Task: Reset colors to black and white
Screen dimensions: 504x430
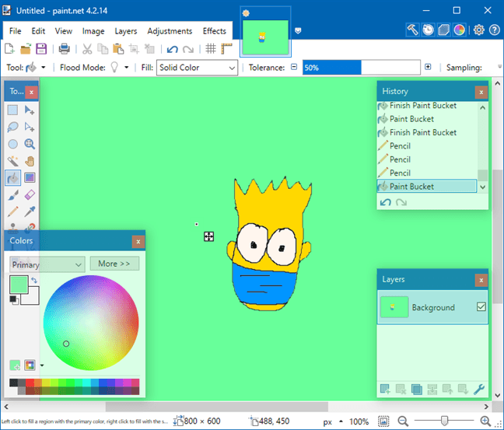Action: click(x=14, y=300)
